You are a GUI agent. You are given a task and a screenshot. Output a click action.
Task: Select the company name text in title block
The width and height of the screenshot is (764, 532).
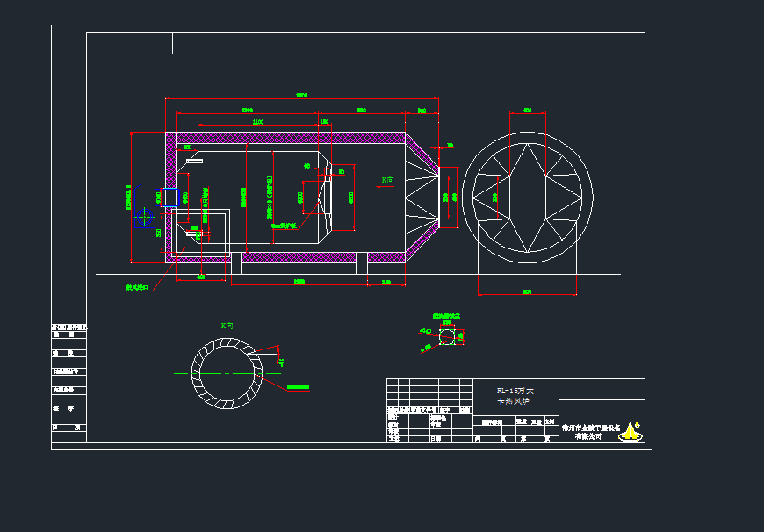tap(589, 432)
